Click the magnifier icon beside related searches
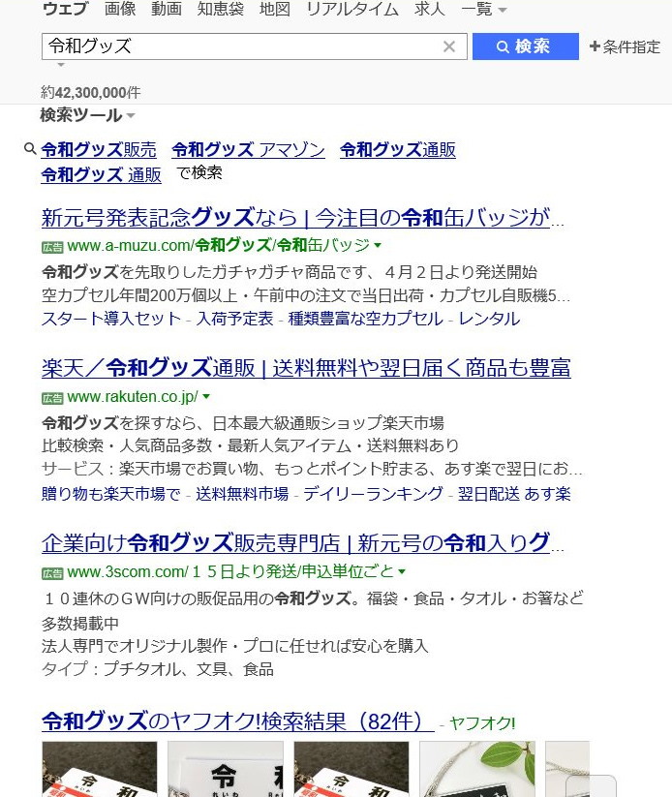This screenshot has width=672, height=797. pyautogui.click(x=30, y=149)
